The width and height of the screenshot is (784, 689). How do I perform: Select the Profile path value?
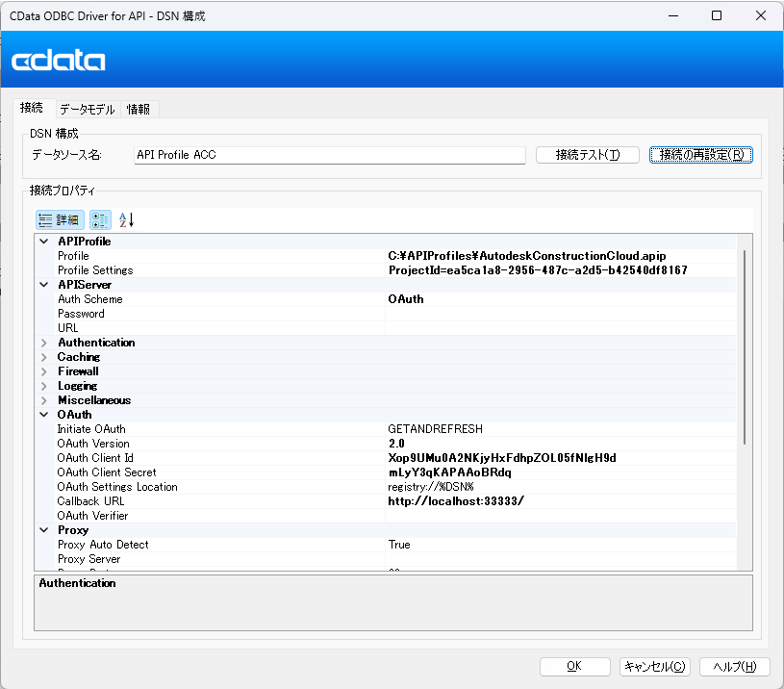527,256
